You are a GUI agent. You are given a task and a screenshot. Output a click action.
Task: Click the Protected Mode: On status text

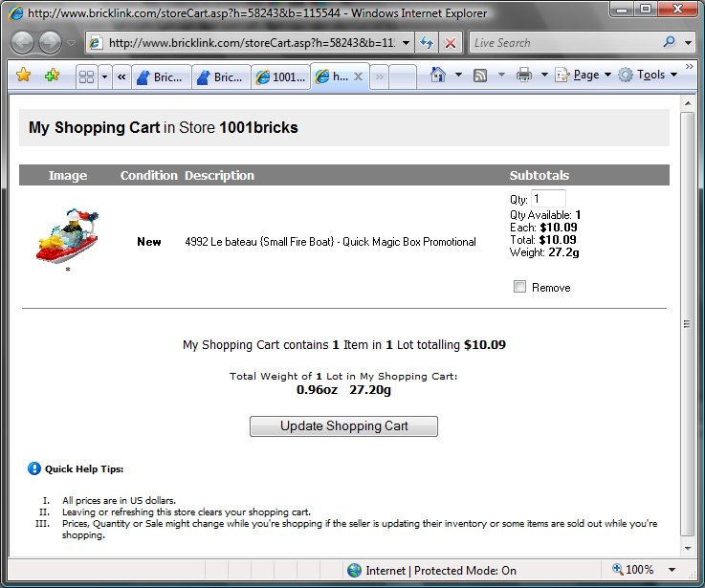(465, 571)
